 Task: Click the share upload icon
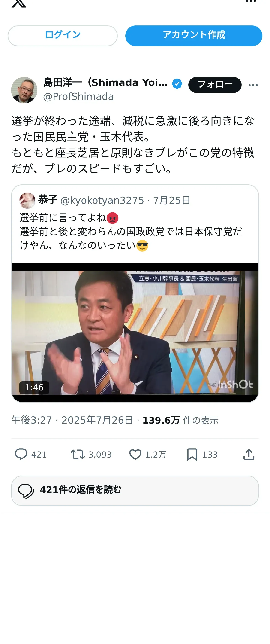[x=249, y=454]
